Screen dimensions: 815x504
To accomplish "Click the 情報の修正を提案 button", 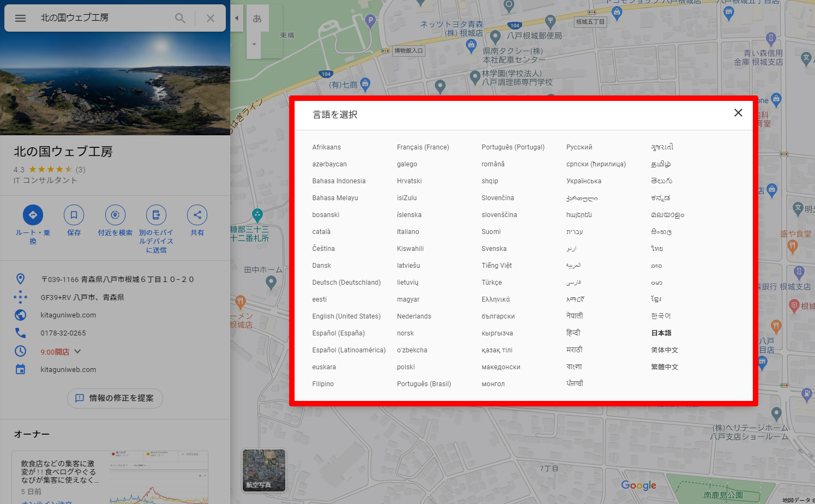I will coord(115,398).
